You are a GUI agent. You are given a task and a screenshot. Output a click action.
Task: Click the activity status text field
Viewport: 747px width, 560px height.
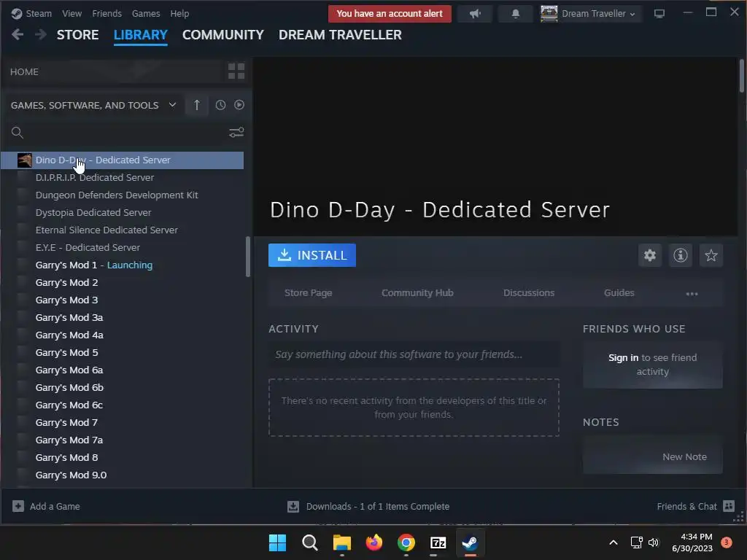(414, 354)
